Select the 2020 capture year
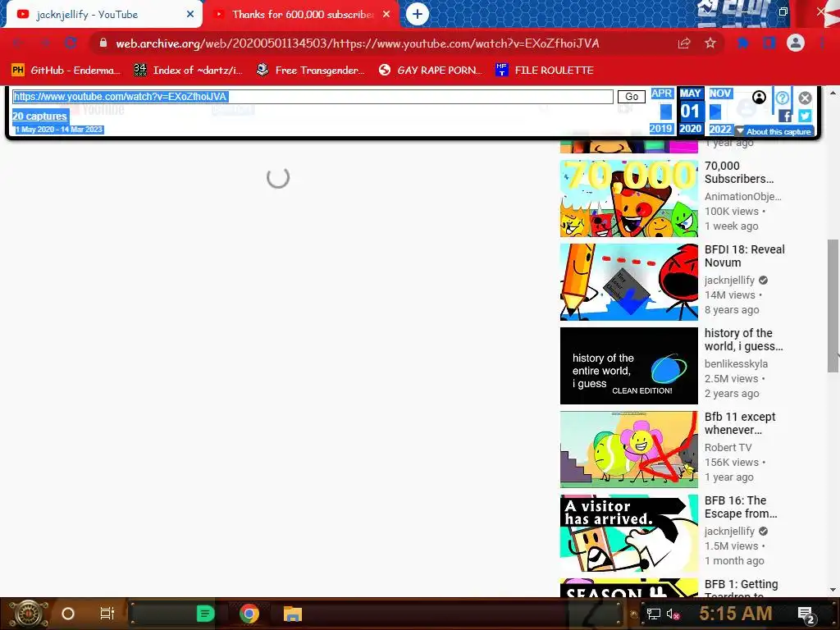This screenshot has width=840, height=630. coord(691,129)
